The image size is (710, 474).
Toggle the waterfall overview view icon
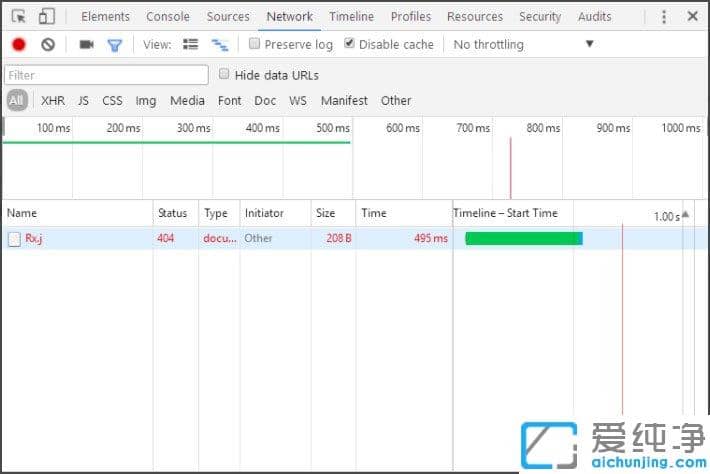pyautogui.click(x=219, y=45)
